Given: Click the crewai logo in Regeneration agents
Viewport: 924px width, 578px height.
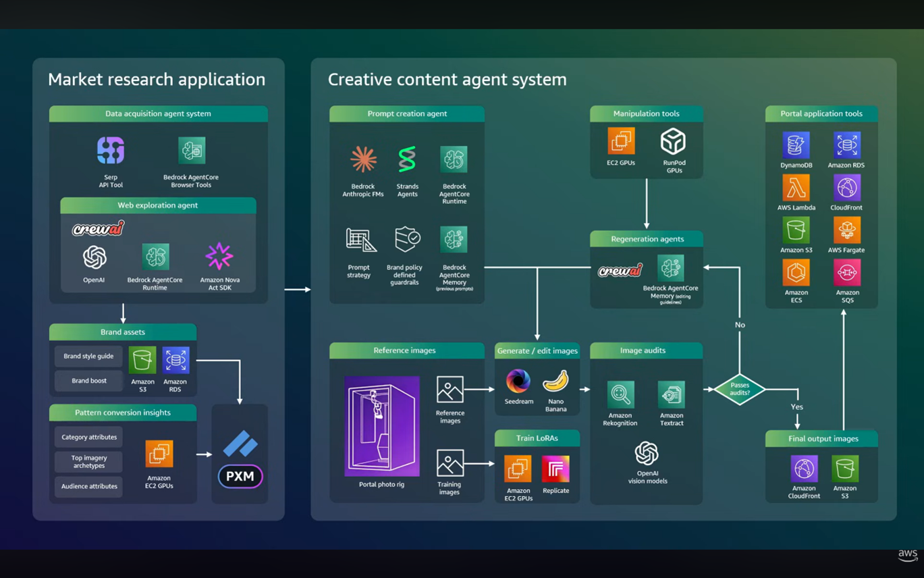Looking at the screenshot, I should (620, 270).
